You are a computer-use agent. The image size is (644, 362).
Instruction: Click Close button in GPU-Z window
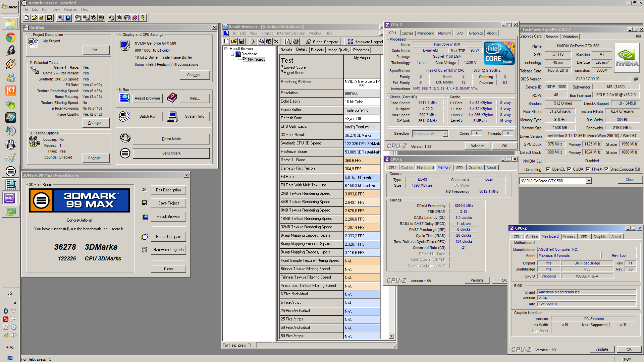point(630,180)
